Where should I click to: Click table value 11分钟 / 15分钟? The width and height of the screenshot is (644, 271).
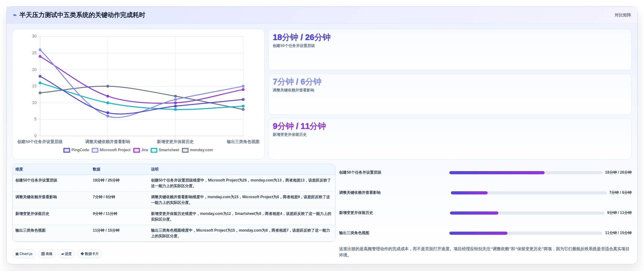tap(106, 230)
